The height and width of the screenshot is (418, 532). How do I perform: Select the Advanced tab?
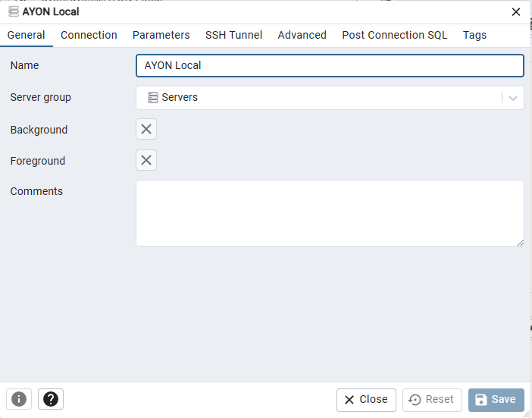click(x=302, y=35)
